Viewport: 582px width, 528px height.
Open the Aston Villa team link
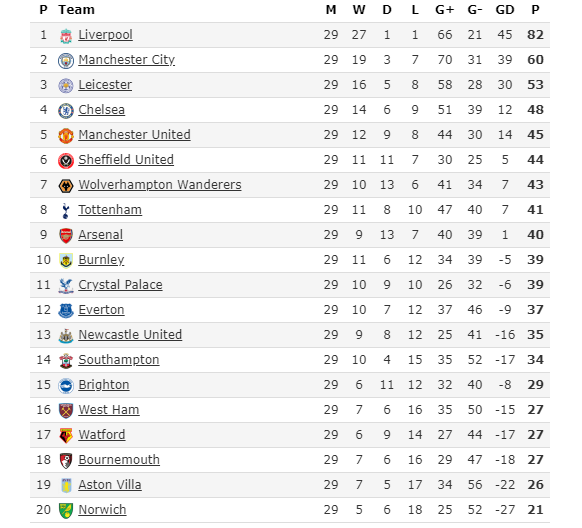(110, 485)
